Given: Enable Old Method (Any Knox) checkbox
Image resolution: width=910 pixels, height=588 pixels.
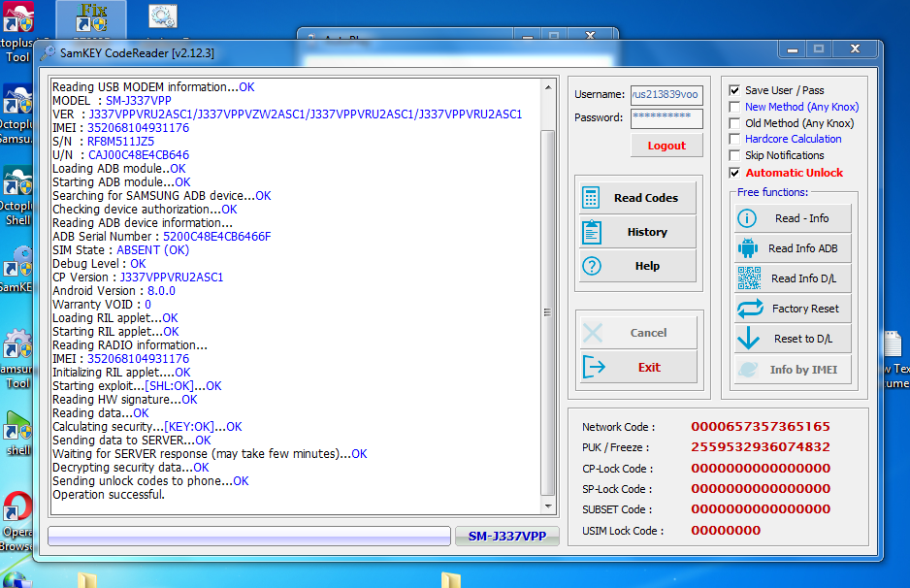Looking at the screenshot, I should 734,123.
